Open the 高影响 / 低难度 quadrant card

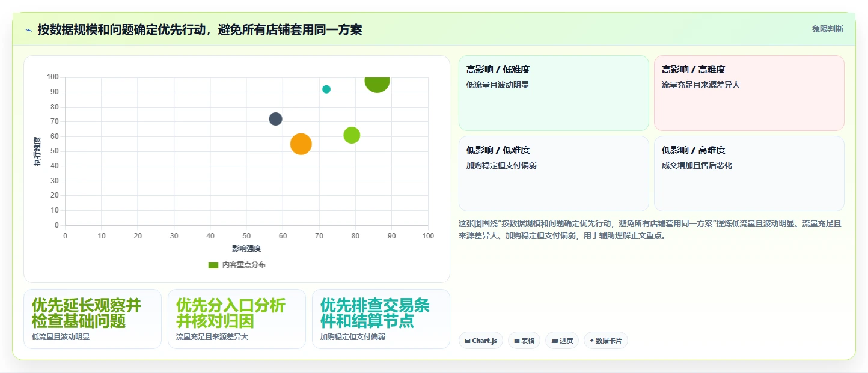click(554, 93)
